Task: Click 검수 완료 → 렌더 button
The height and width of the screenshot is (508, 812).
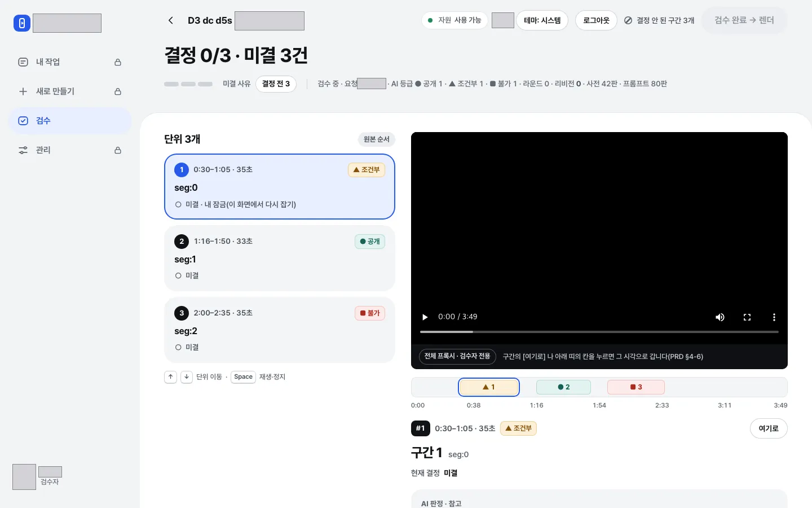Action: coord(744,20)
